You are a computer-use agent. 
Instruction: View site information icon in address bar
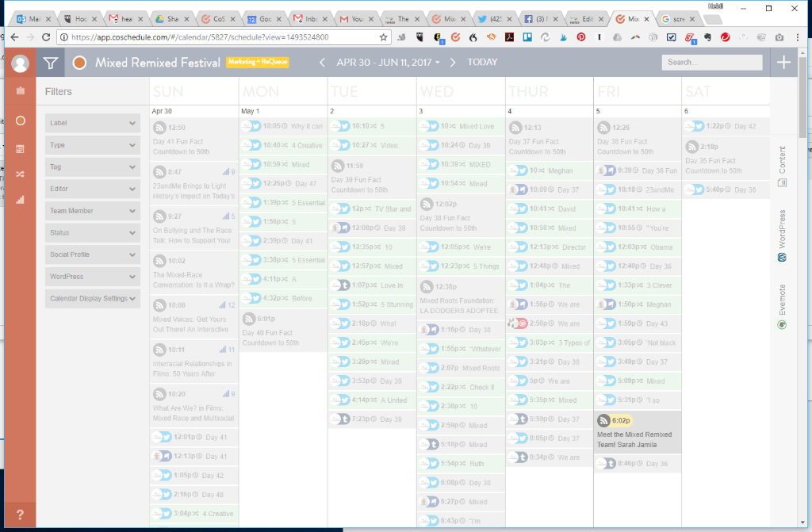pyautogui.click(x=63, y=37)
